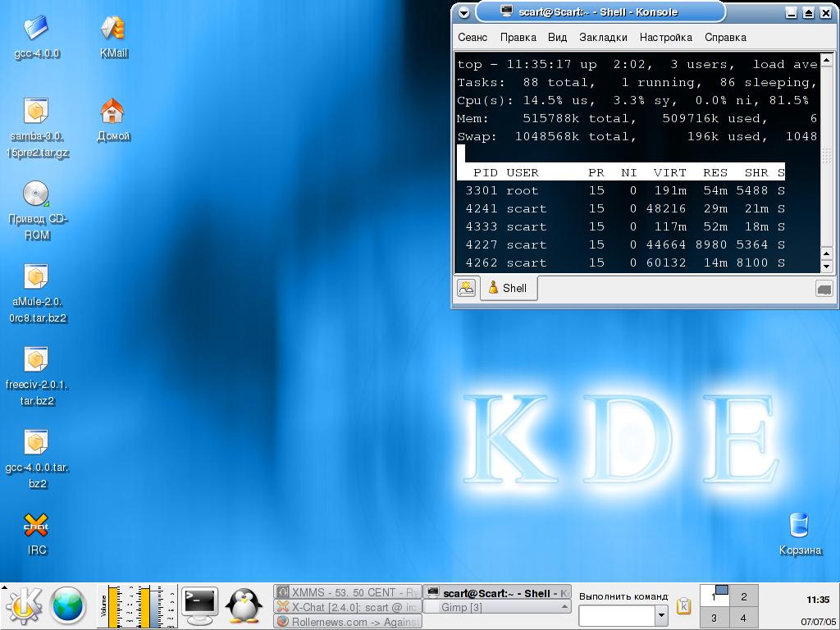Switch to virtual desktop 2 in pager
Image resolution: width=840 pixels, height=630 pixels.
pyautogui.click(x=743, y=596)
